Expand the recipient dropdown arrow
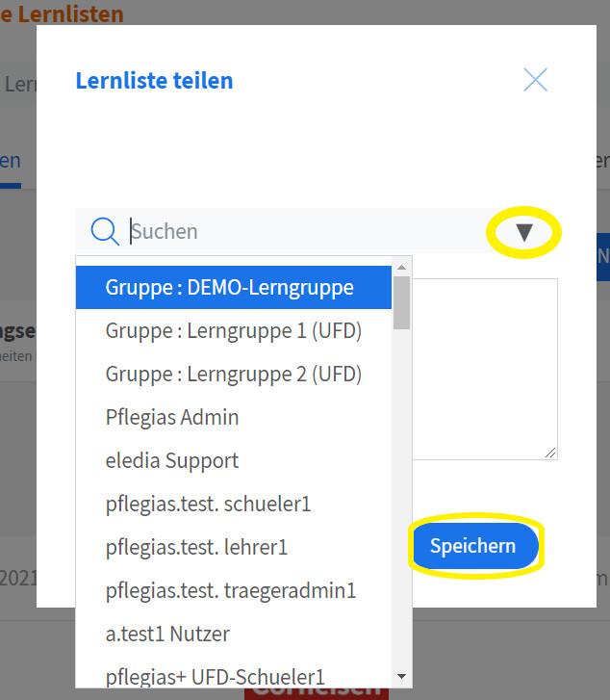610x700 pixels. (524, 232)
